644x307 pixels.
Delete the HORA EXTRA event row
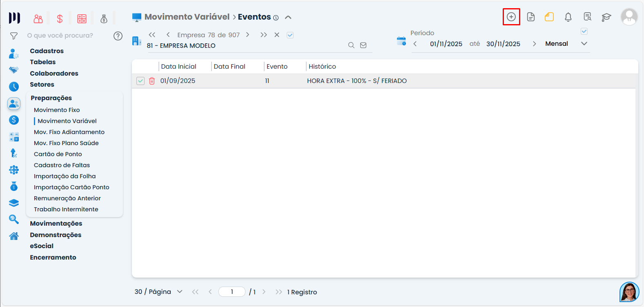(152, 81)
